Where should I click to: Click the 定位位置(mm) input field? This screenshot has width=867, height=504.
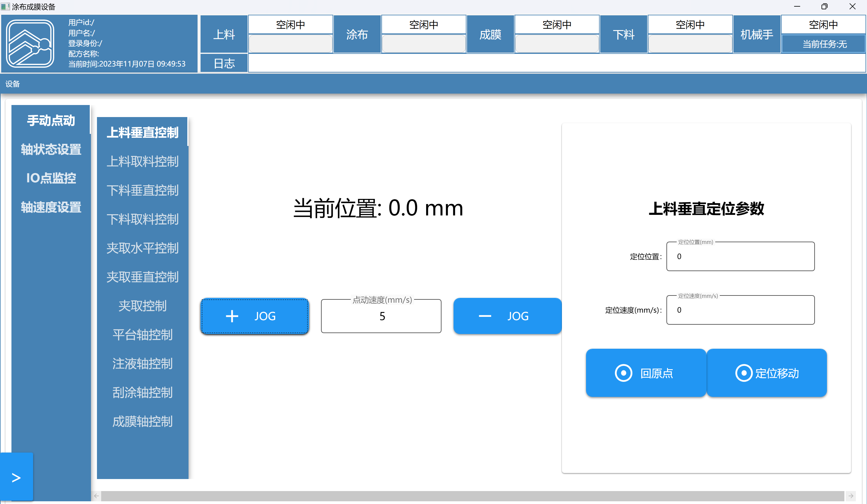(x=741, y=256)
